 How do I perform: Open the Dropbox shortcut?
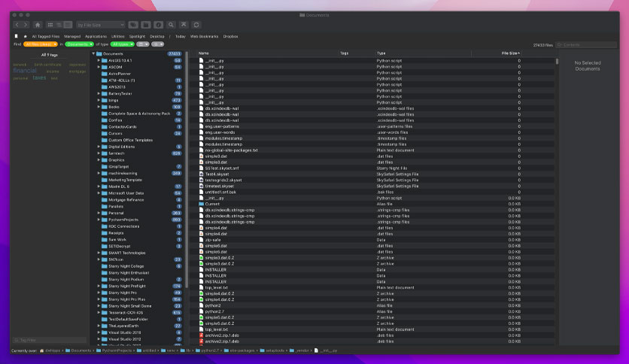tap(231, 37)
